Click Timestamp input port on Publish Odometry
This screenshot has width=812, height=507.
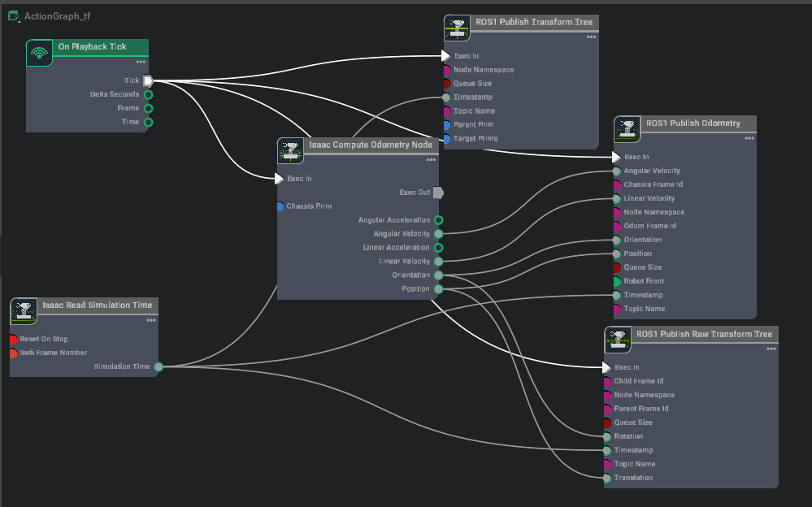[616, 295]
